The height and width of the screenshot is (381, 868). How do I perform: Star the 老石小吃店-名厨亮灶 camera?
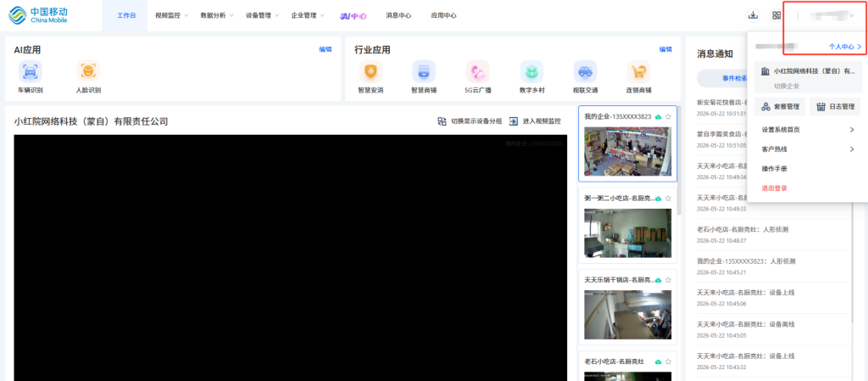pyautogui.click(x=668, y=361)
